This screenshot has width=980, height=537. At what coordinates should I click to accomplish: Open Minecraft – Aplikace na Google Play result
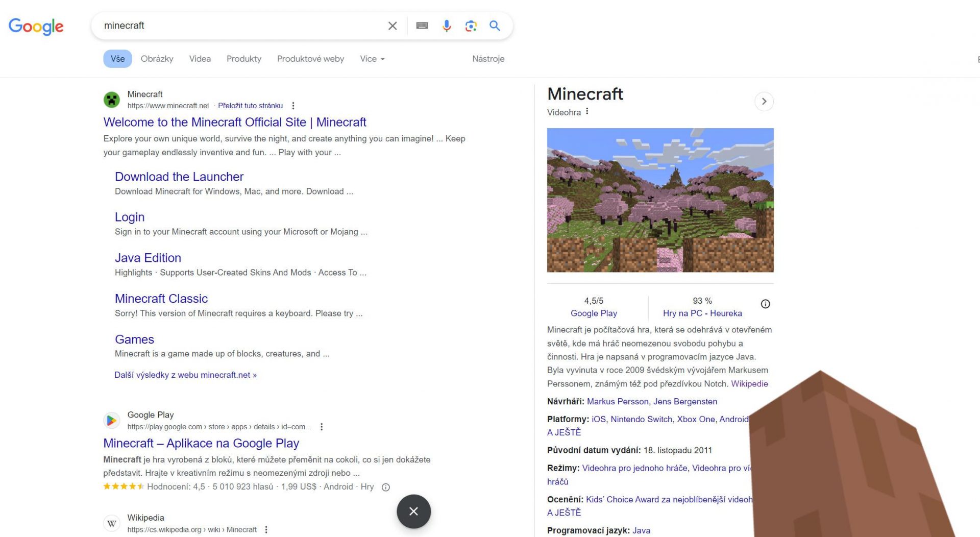click(x=201, y=444)
